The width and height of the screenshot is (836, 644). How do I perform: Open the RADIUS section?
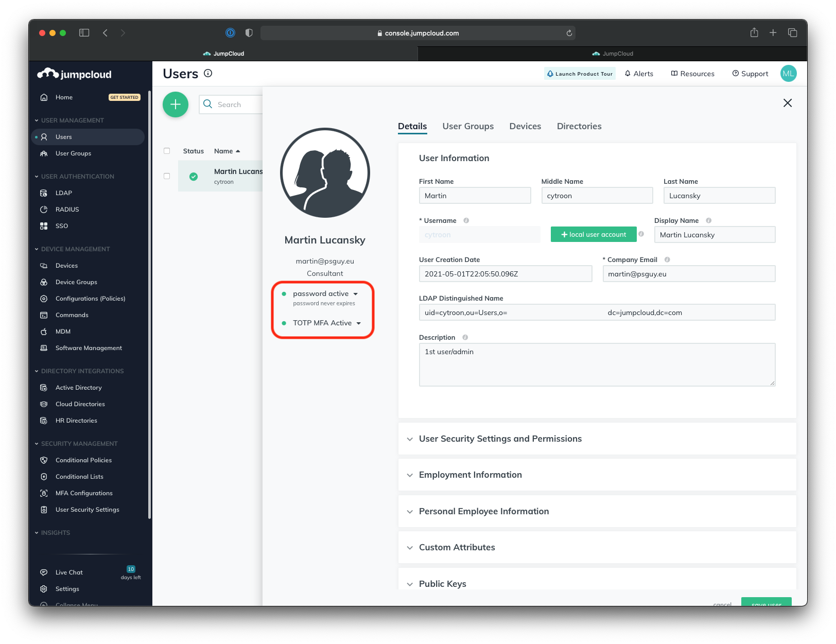[67, 210]
